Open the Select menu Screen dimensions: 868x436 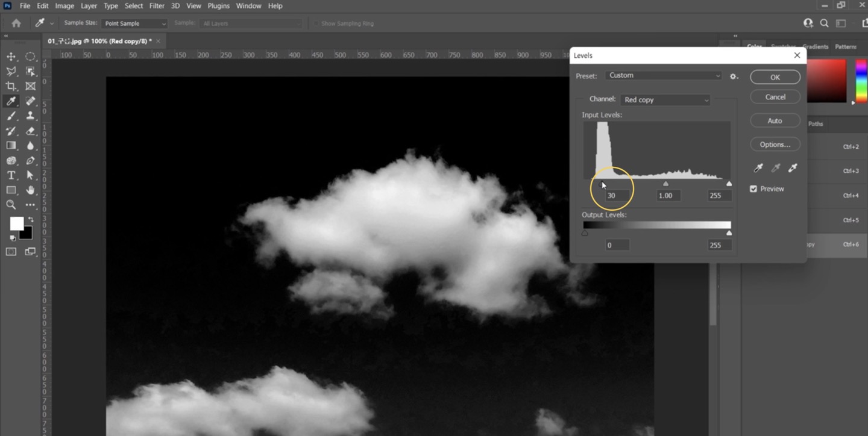pos(134,6)
